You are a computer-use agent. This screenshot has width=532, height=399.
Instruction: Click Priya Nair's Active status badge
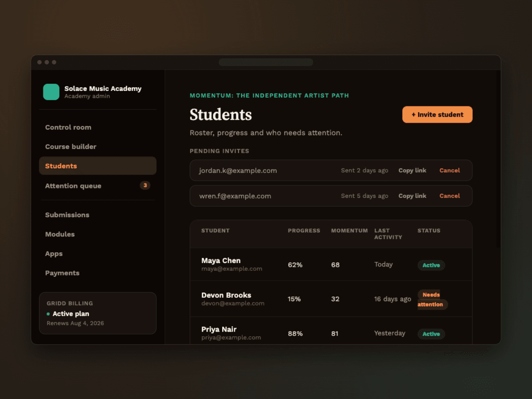click(431, 334)
